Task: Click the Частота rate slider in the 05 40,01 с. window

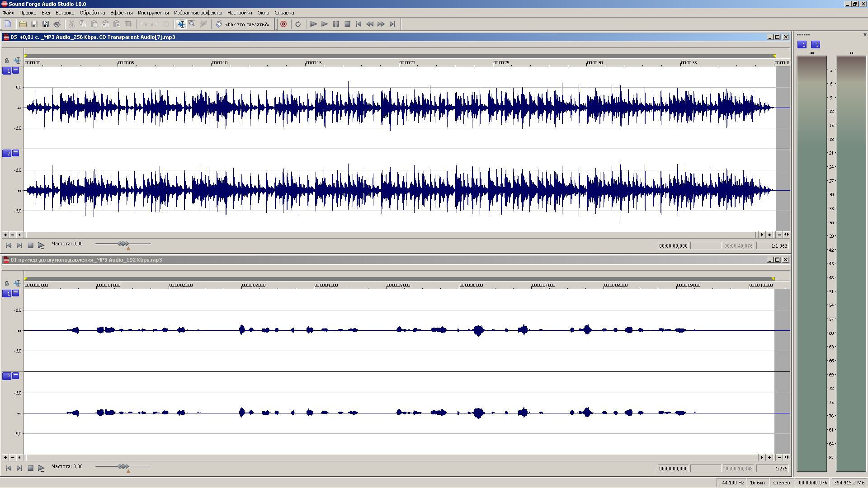Action: click(x=123, y=244)
